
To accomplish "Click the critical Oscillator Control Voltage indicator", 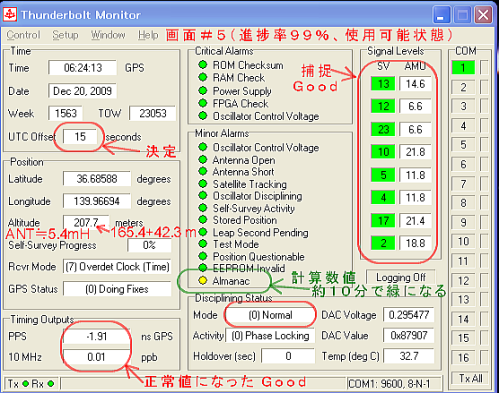I will pyautogui.click(x=203, y=116).
